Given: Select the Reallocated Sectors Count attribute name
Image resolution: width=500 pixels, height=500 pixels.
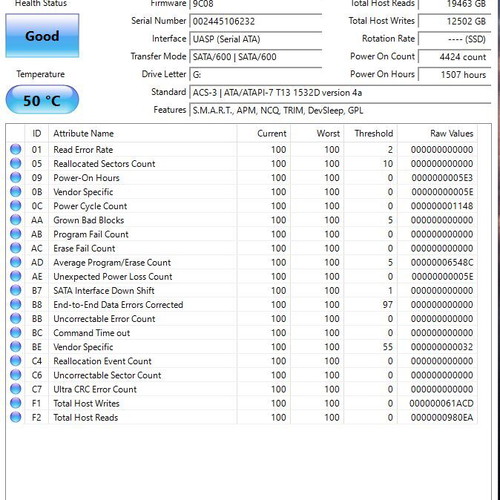Looking at the screenshot, I should click(104, 164).
